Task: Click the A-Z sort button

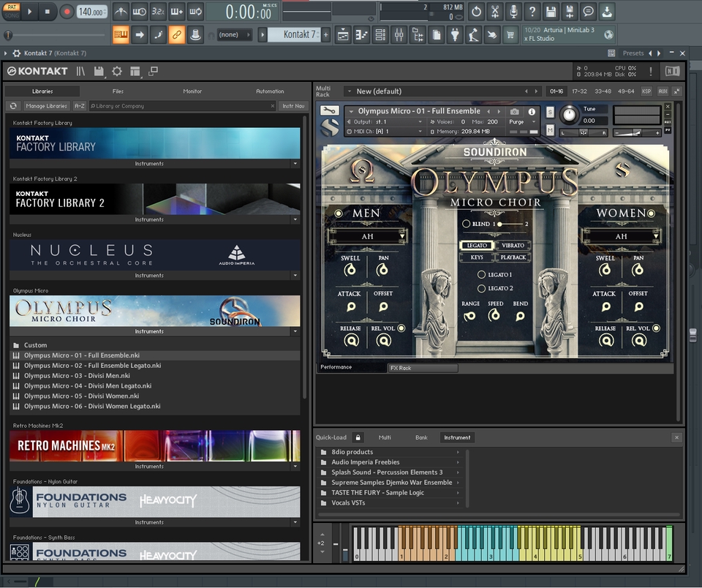Action: click(x=79, y=106)
